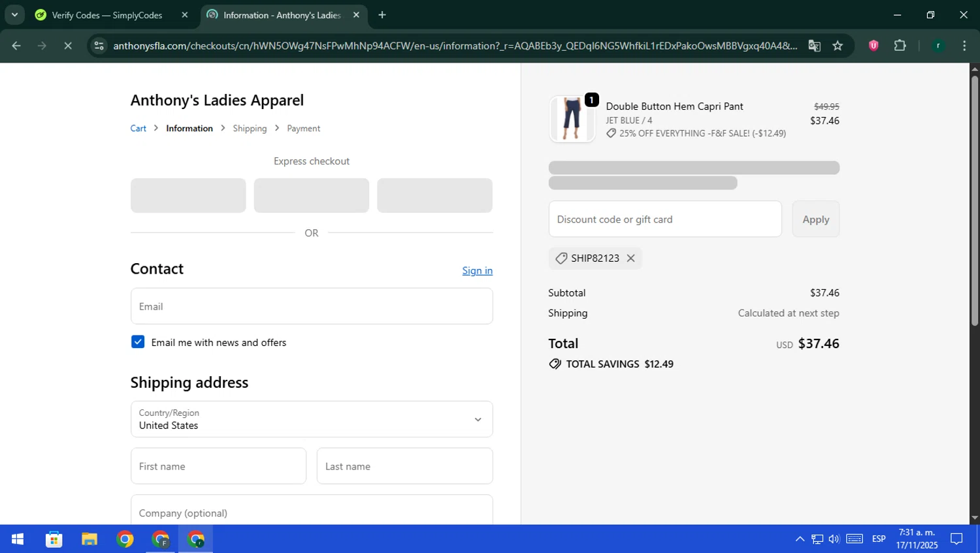Screen dimensions: 980x553
Task: Click the Anthony's Ladies Apparel heading
Action: tap(217, 101)
